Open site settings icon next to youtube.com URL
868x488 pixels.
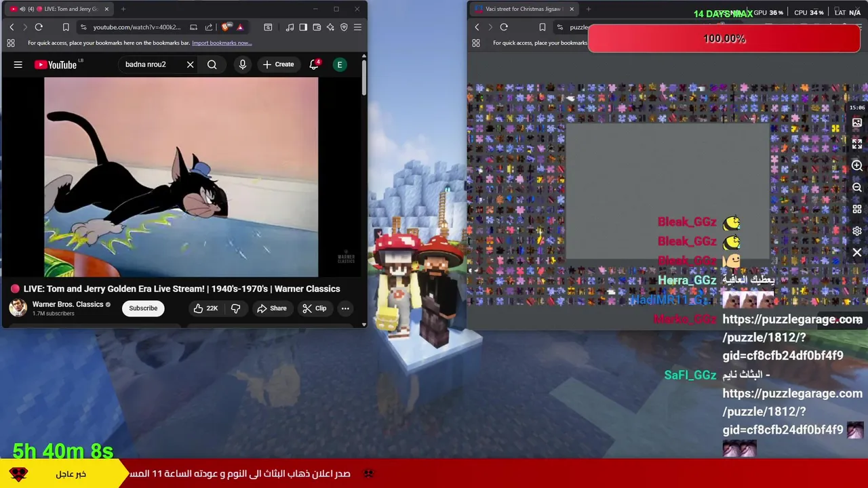(83, 27)
